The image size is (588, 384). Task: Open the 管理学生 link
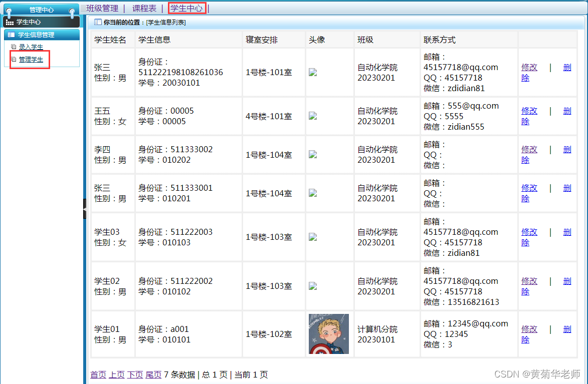pyautogui.click(x=31, y=59)
